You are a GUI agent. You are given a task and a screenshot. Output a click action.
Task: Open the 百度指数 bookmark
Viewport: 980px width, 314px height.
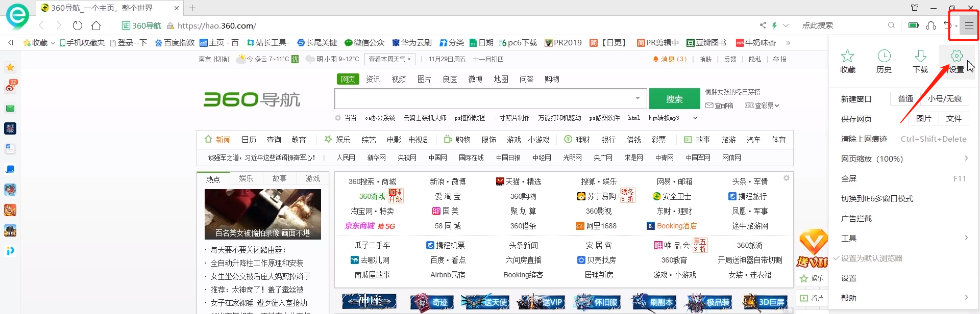175,43
